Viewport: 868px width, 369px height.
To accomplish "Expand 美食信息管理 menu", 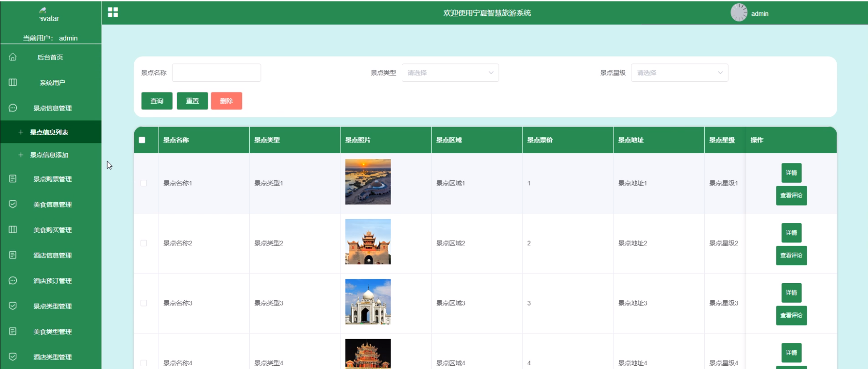I will coord(51,205).
